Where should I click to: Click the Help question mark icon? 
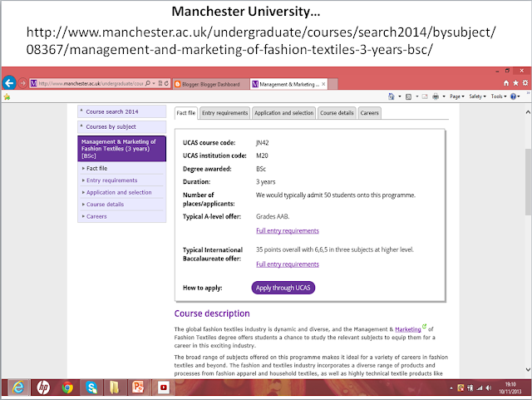pos(513,96)
